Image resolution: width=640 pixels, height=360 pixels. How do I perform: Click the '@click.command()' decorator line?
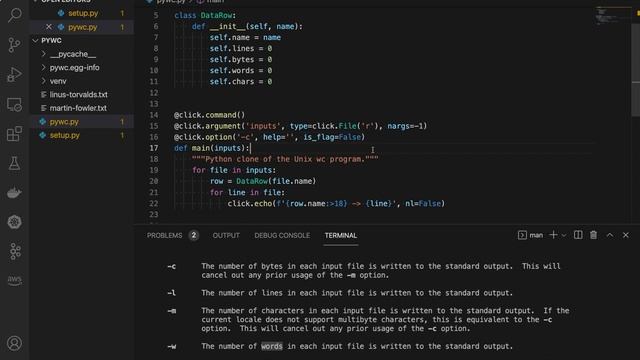click(x=209, y=115)
